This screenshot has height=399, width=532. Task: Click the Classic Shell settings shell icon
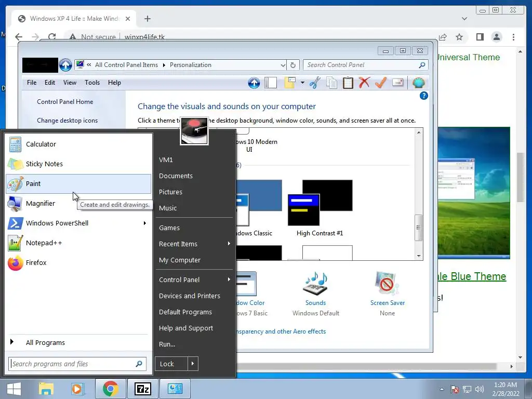(419, 83)
